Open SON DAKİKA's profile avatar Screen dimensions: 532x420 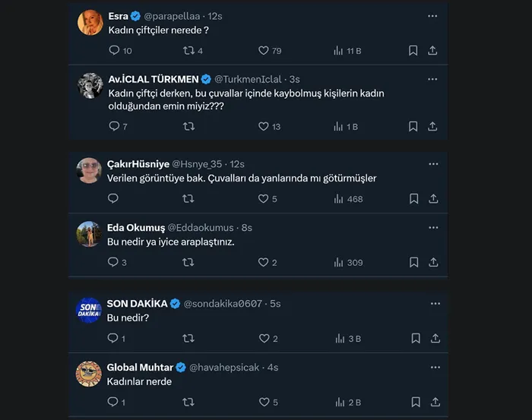(90, 310)
